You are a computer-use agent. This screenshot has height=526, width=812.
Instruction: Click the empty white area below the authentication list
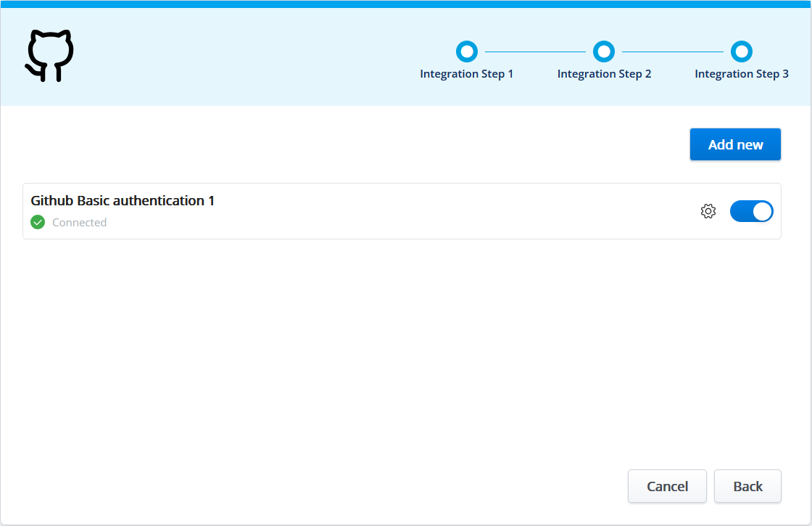[362, 348]
